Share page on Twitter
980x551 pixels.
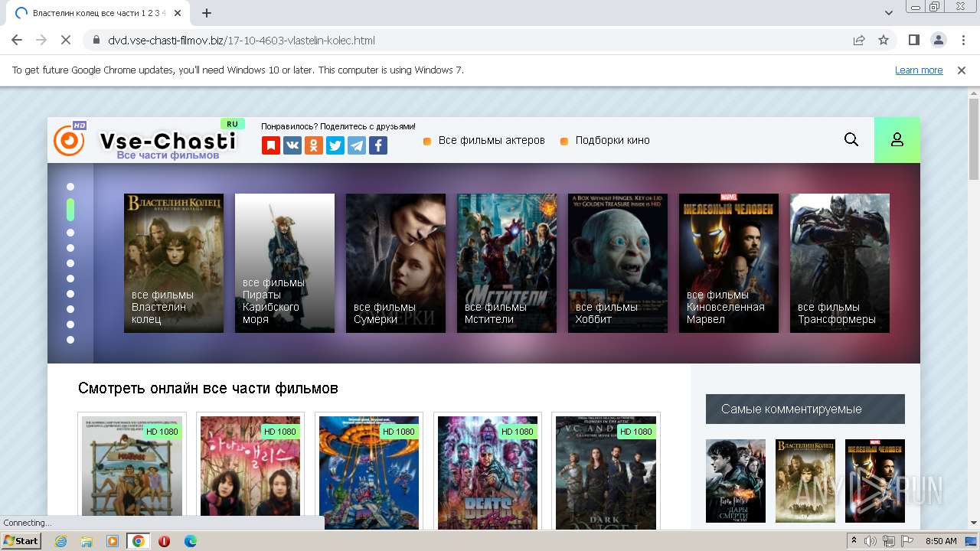pyautogui.click(x=335, y=145)
